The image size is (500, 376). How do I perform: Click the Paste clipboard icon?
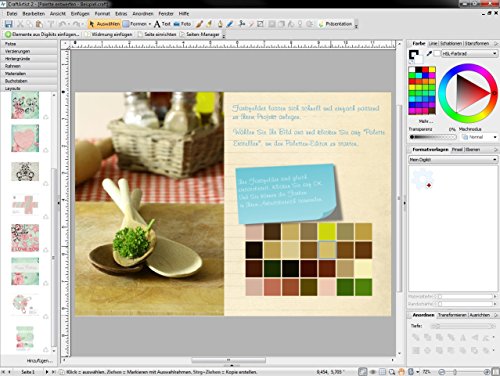click(39, 24)
